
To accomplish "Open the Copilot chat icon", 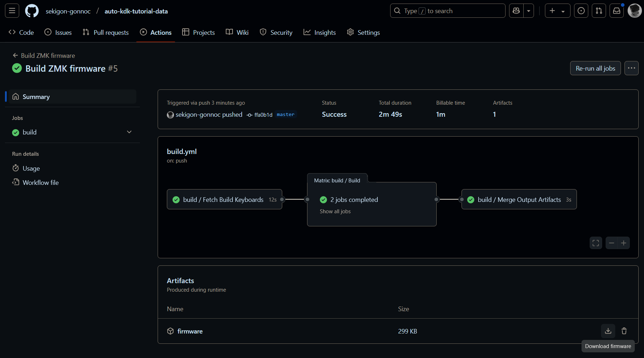I will pyautogui.click(x=516, y=11).
